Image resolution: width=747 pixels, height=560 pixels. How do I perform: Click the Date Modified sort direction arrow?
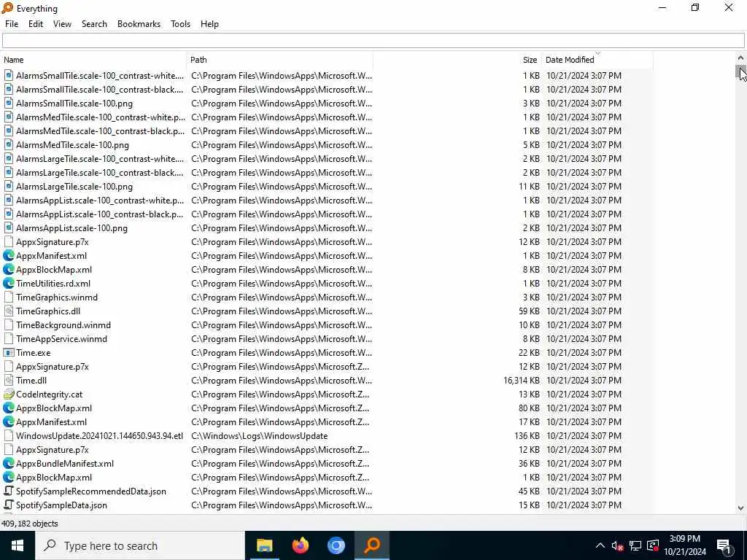pyautogui.click(x=597, y=53)
